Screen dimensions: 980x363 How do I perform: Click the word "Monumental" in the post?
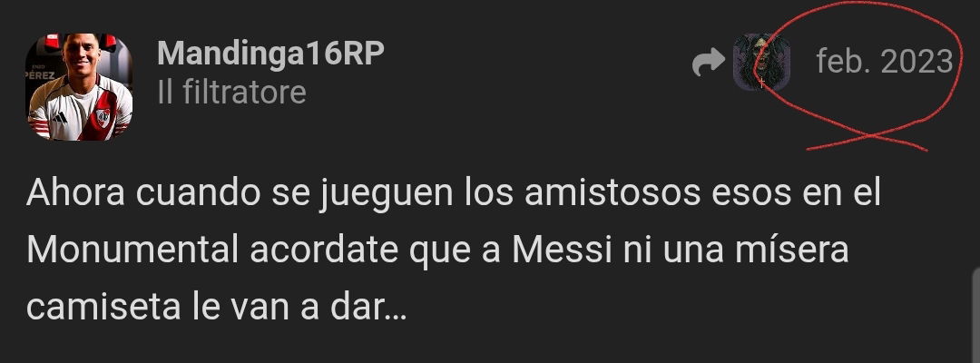pyautogui.click(x=132, y=251)
